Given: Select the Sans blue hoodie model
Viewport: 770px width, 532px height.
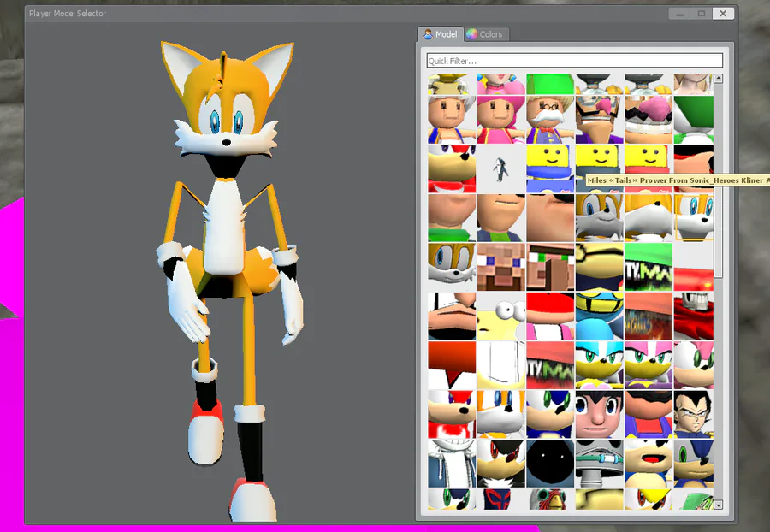Looking at the screenshot, I should click(452, 463).
